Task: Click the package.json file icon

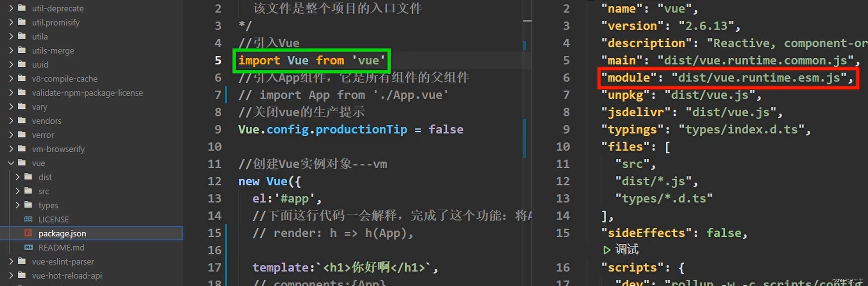Action: (28, 233)
